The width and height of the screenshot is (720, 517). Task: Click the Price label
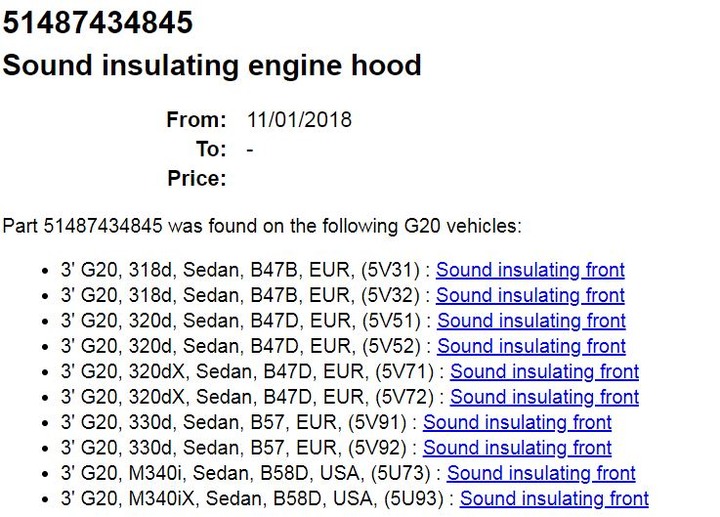tap(197, 179)
